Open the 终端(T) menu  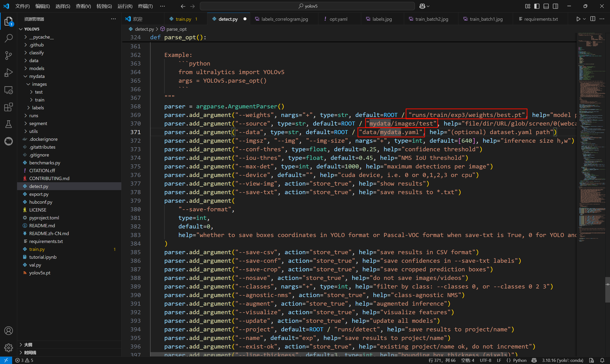pos(145,6)
